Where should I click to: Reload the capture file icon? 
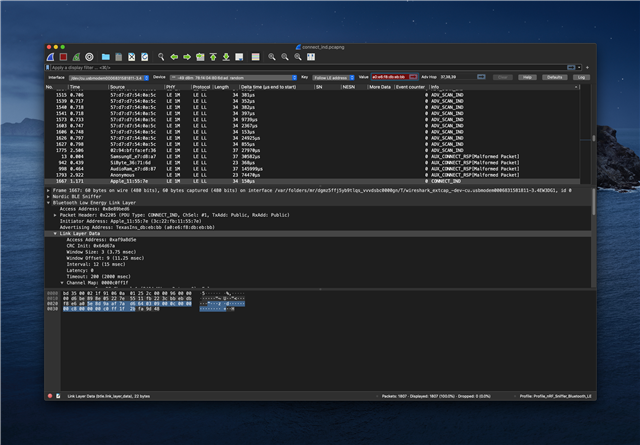pos(144,57)
